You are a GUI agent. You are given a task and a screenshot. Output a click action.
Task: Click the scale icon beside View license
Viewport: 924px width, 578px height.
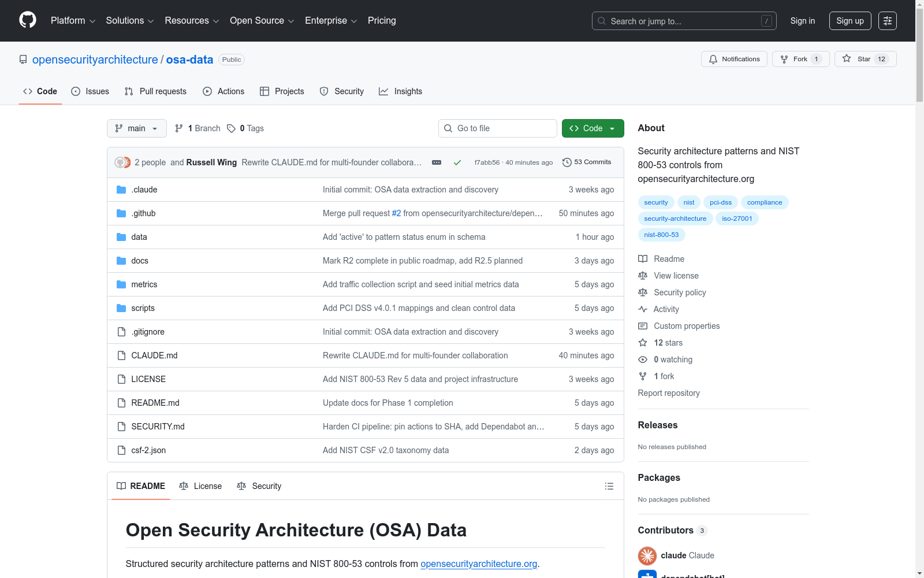pyautogui.click(x=643, y=276)
